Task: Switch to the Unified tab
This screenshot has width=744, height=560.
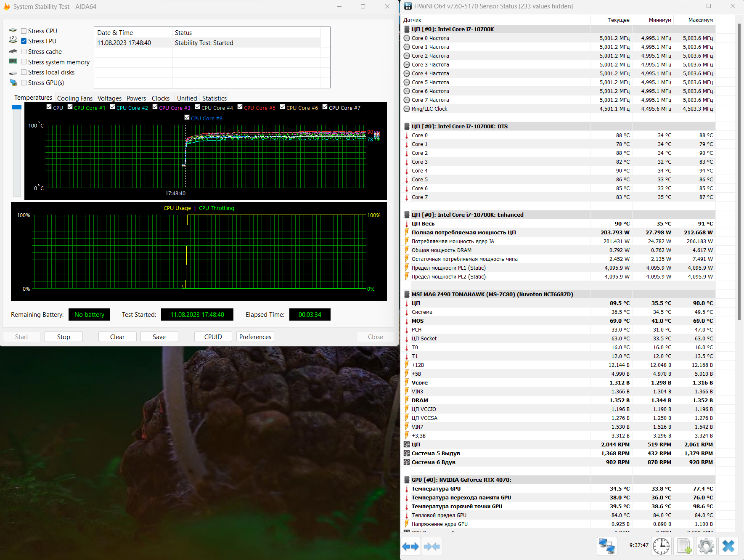Action: pos(187,98)
